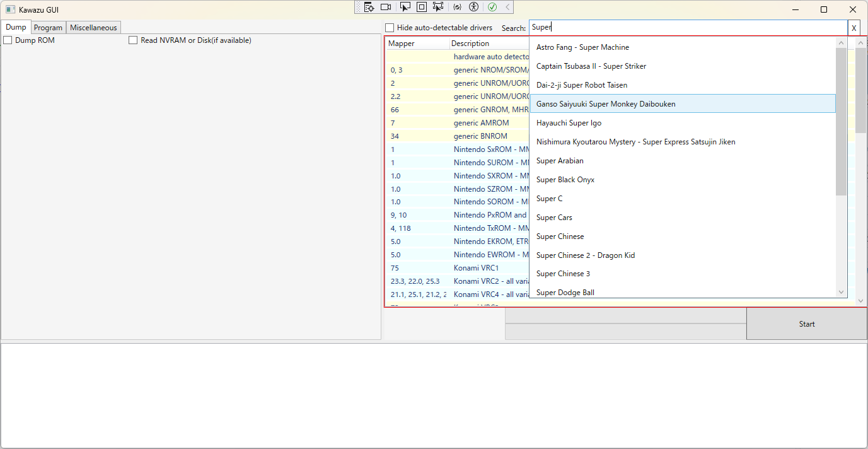The height and width of the screenshot is (449, 868).
Task: Enable the Dump ROM checkbox
Action: coord(8,40)
